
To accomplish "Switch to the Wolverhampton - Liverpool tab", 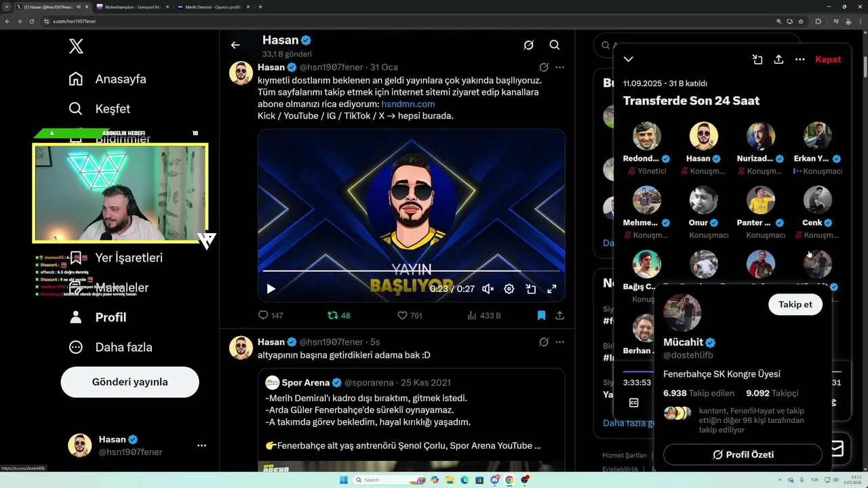I will (133, 7).
